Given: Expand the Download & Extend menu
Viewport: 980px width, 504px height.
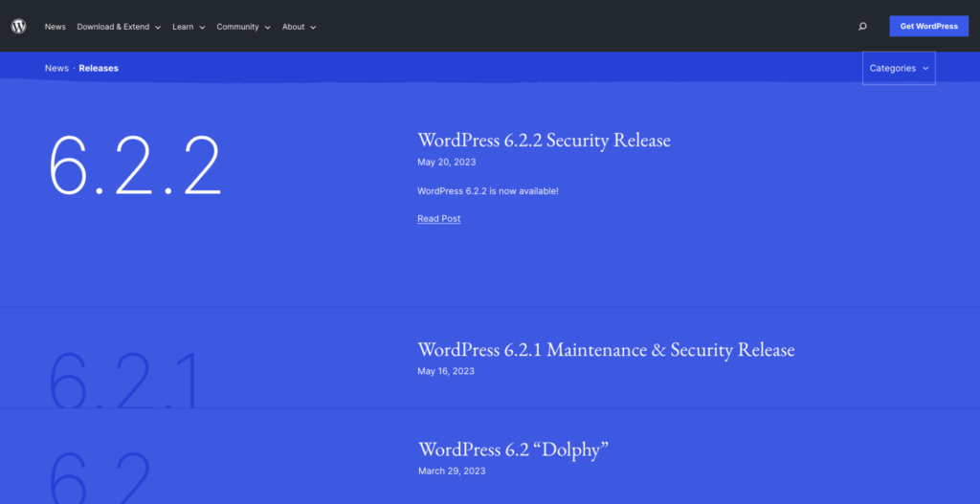Looking at the screenshot, I should point(119,27).
